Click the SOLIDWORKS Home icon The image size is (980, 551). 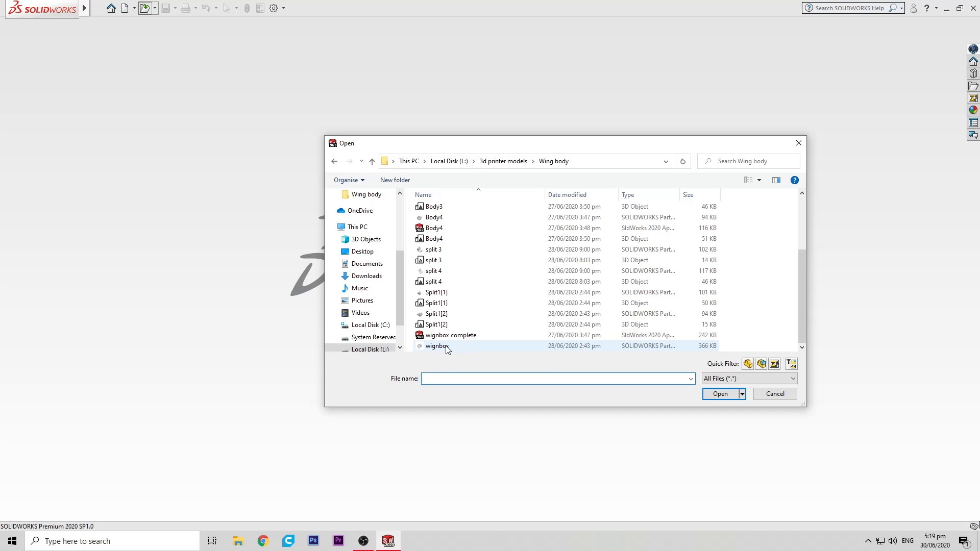click(111, 8)
